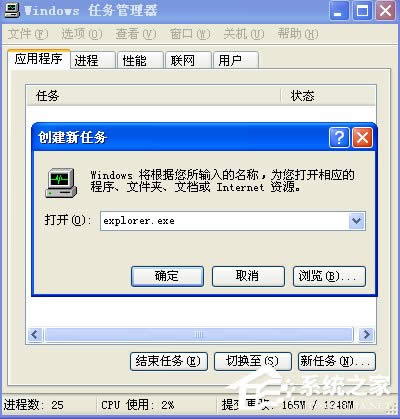Minimize the Task Manager window
The height and width of the screenshot is (419, 400).
(339, 11)
